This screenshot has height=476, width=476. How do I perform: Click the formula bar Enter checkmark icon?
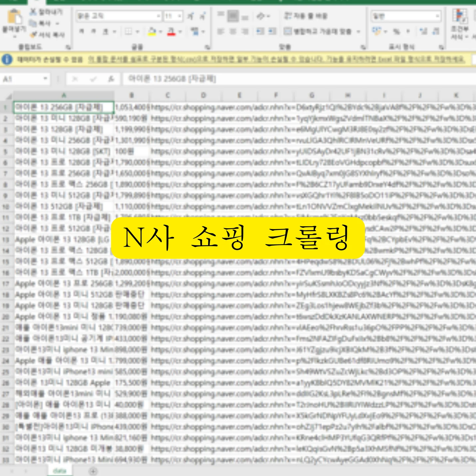pyautogui.click(x=93, y=79)
